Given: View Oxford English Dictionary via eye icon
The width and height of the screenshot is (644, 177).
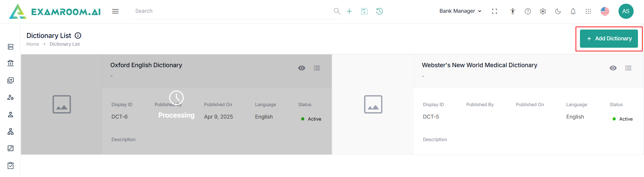Looking at the screenshot, I should click(302, 68).
